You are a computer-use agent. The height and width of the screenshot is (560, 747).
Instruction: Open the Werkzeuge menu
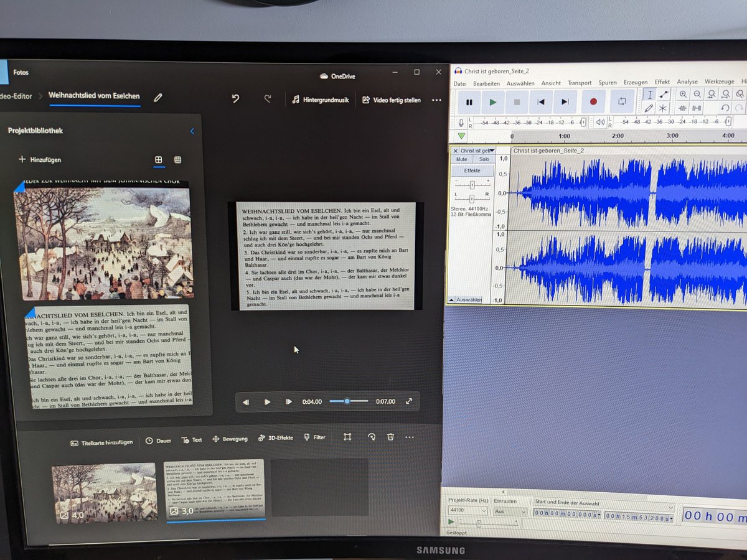coord(720,82)
